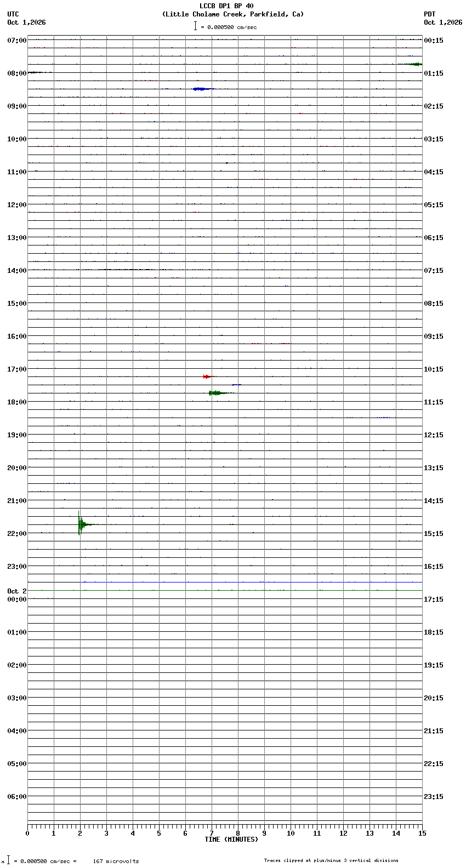Click the '07:15' PDT row label

[434, 271]
